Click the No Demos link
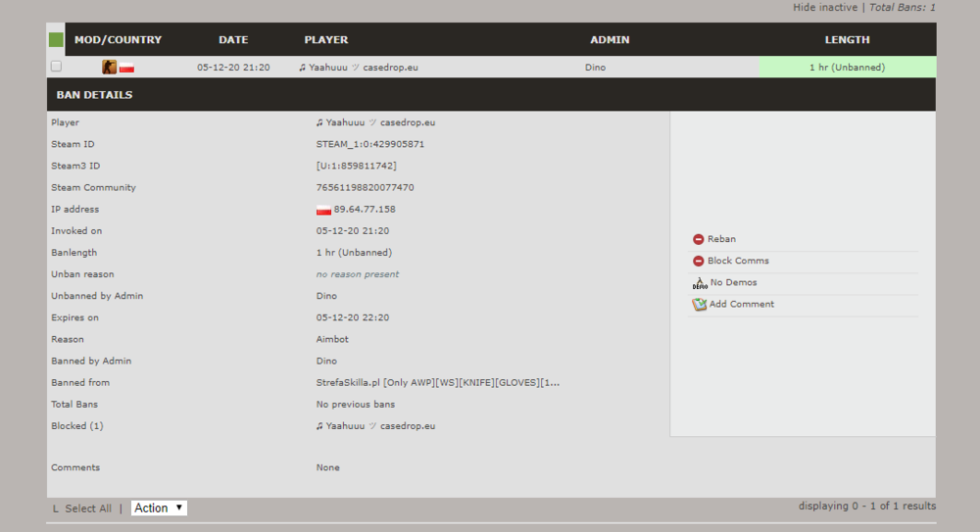 click(733, 282)
